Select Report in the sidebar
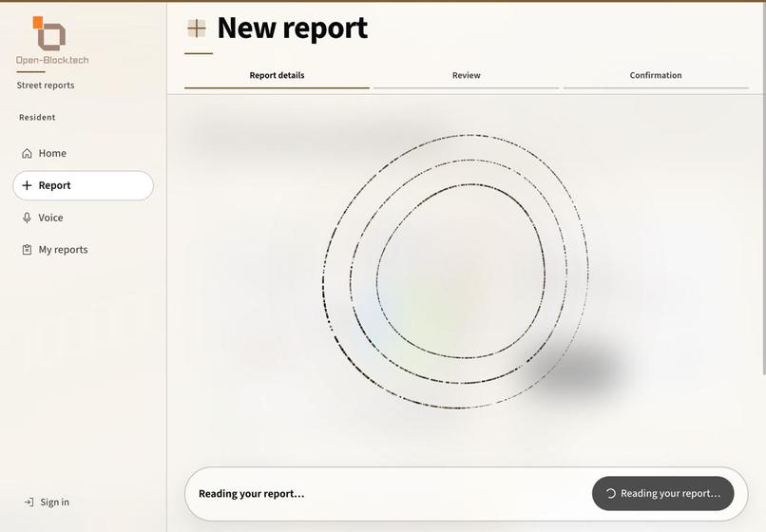This screenshot has height=532, width=766. pos(83,185)
